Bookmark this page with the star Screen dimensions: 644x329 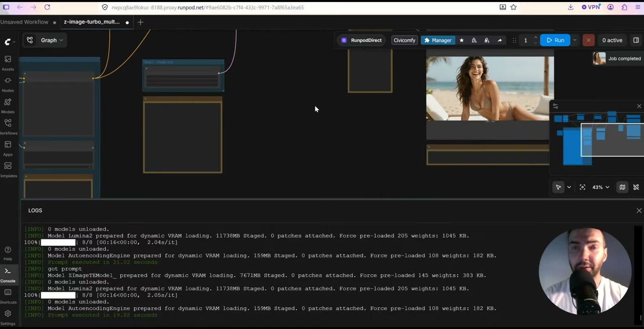click(x=514, y=7)
